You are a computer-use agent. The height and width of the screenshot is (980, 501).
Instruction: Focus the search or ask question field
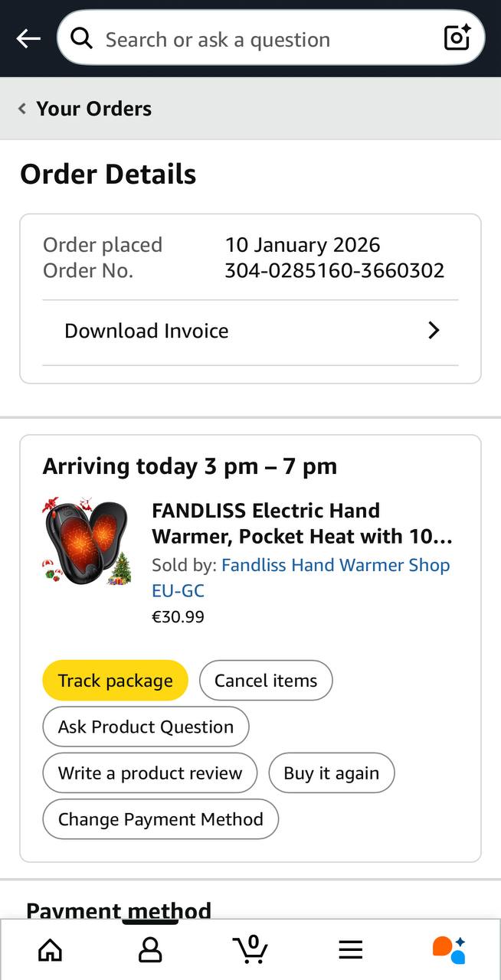point(260,38)
